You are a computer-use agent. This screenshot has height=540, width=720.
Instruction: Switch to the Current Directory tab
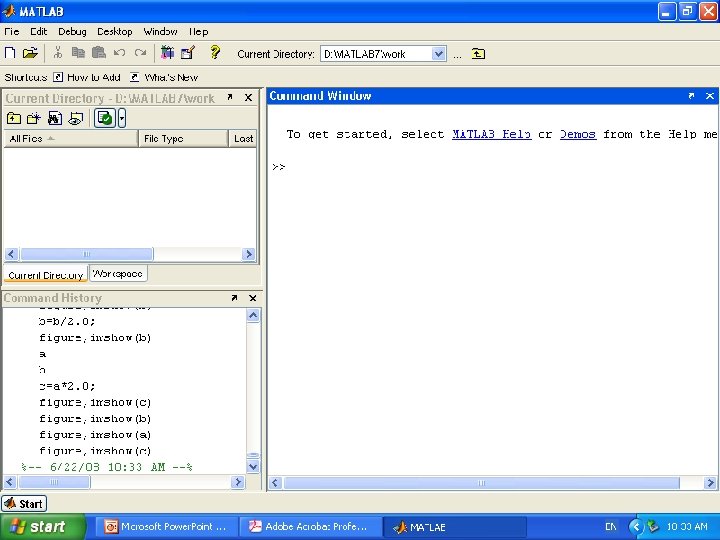click(x=45, y=275)
